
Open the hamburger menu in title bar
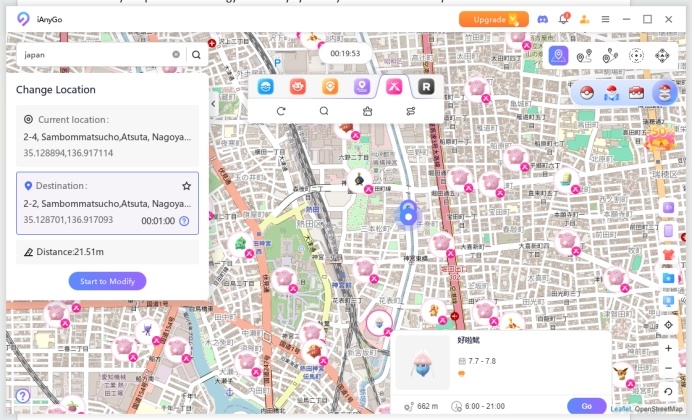coord(605,19)
